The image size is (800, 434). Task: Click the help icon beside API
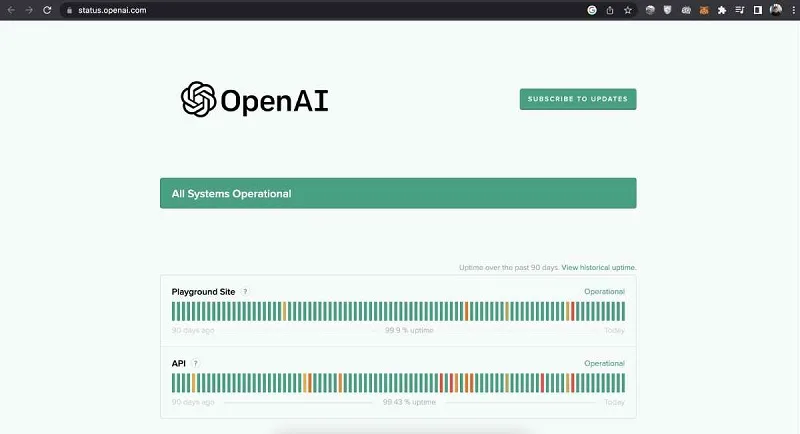[195, 364]
